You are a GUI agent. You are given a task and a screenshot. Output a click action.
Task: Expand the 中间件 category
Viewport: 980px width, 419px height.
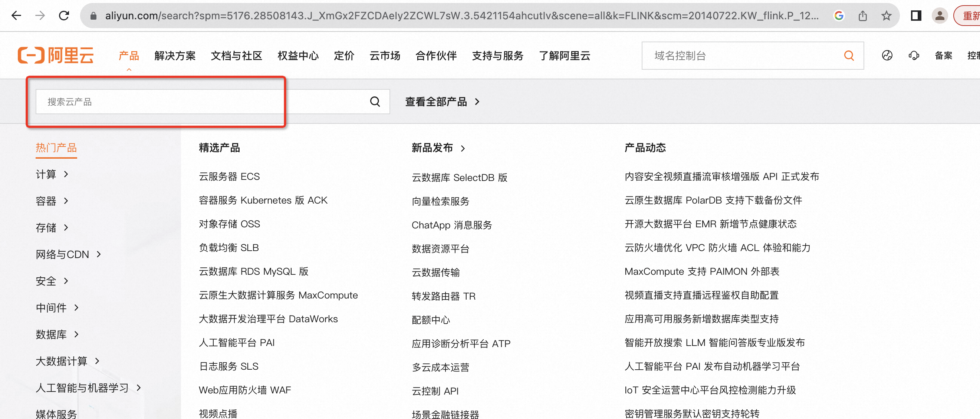click(x=57, y=307)
